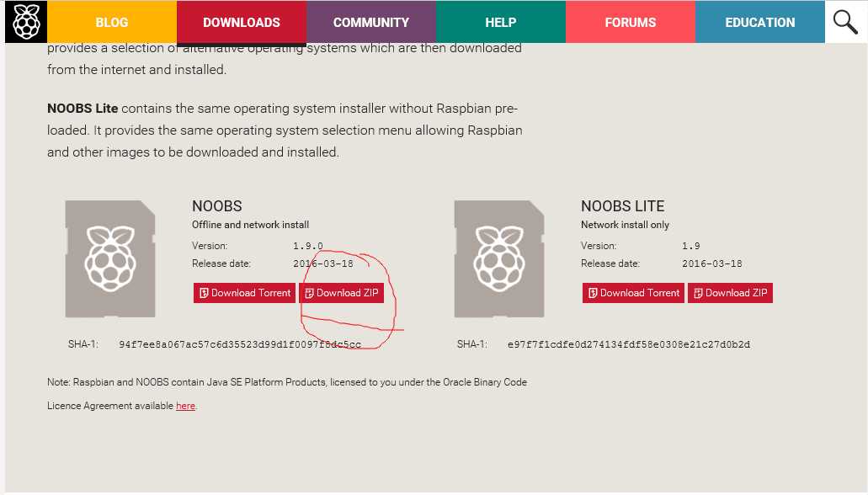Click the file icon inside NOOBS Download Torrent
Screen dimensions: 868x495
pos(204,293)
